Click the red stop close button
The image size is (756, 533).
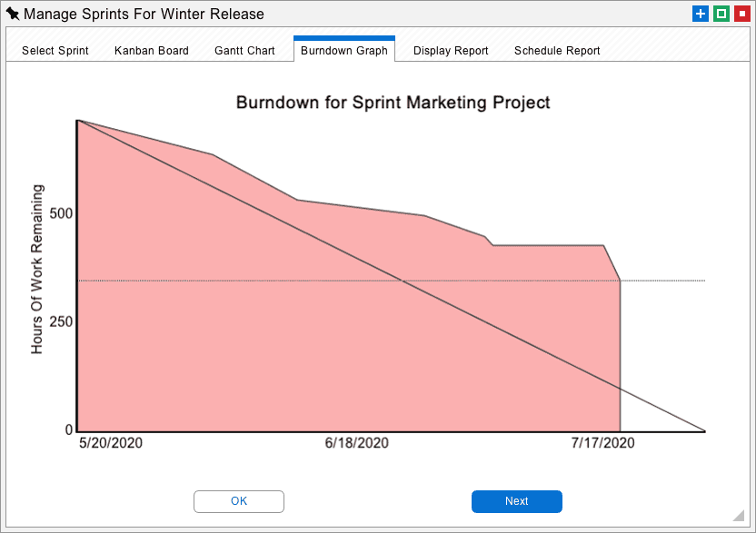point(742,14)
